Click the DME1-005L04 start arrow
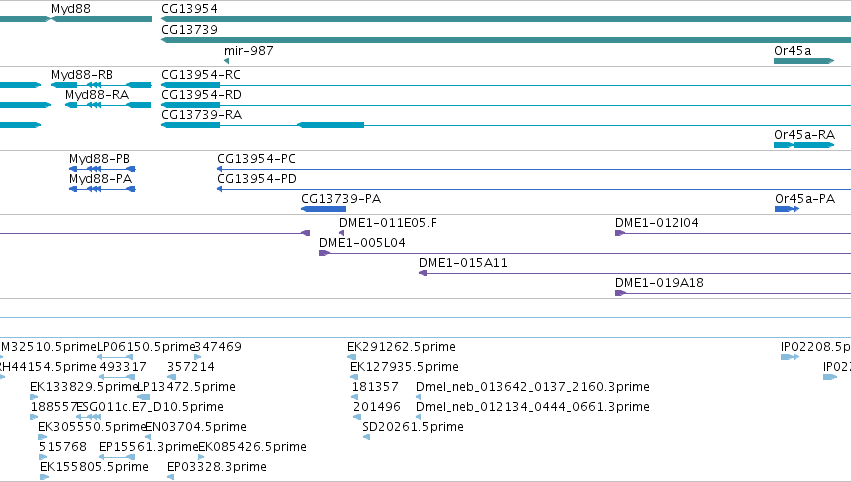The height and width of the screenshot is (482, 851). (x=325, y=253)
